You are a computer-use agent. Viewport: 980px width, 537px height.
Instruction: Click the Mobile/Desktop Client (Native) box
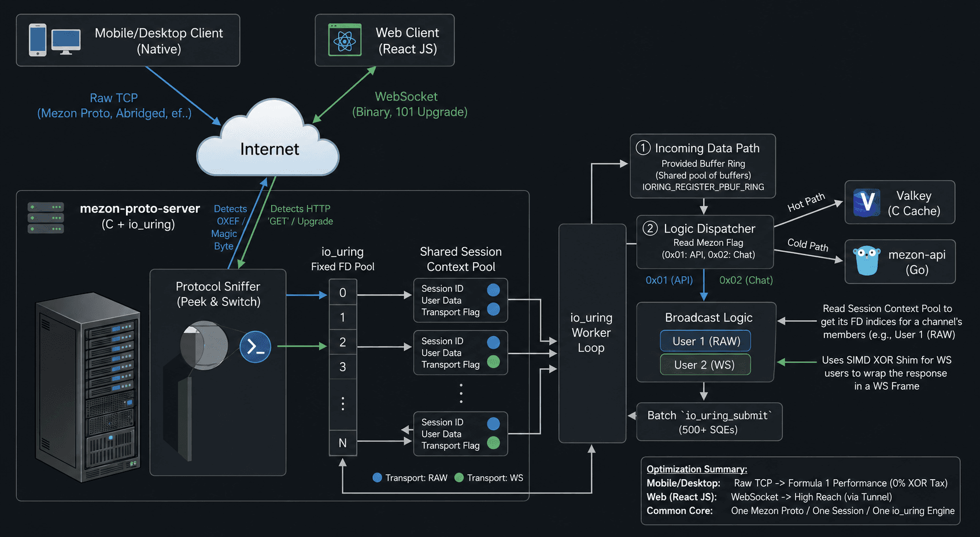coord(128,41)
